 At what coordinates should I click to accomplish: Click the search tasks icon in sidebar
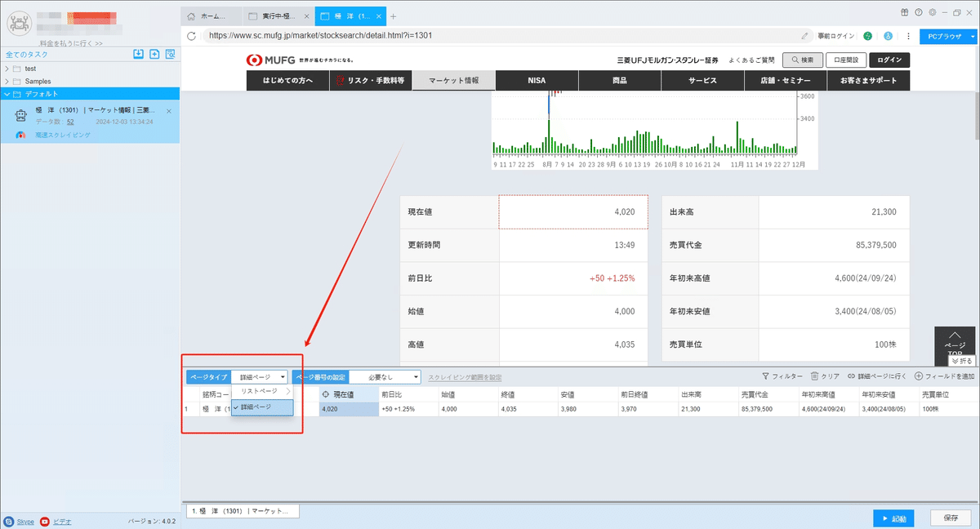[x=170, y=55]
